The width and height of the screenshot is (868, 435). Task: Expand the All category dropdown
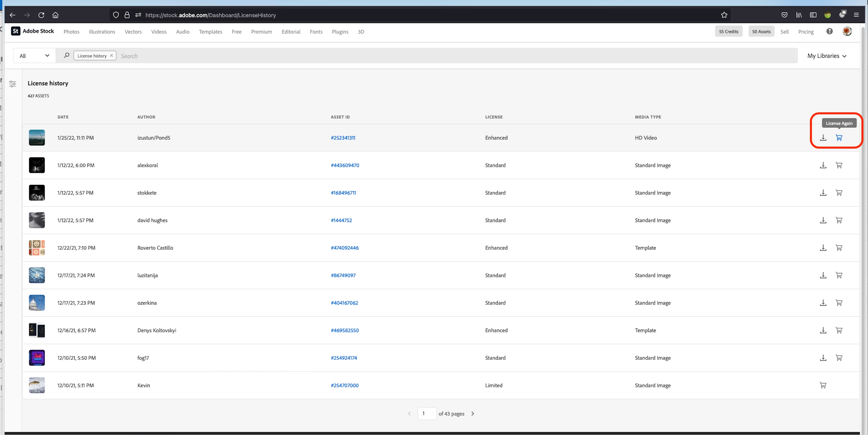click(x=34, y=55)
